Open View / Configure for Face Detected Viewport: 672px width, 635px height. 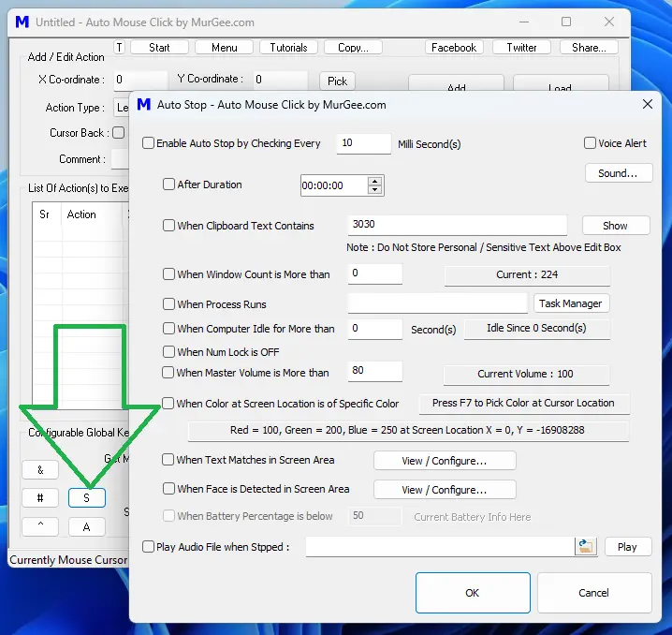click(x=445, y=490)
